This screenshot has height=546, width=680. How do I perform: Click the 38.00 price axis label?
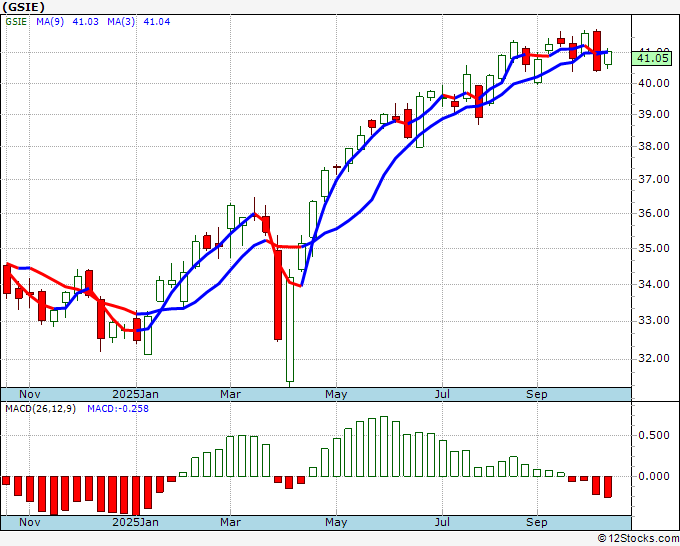click(654, 147)
